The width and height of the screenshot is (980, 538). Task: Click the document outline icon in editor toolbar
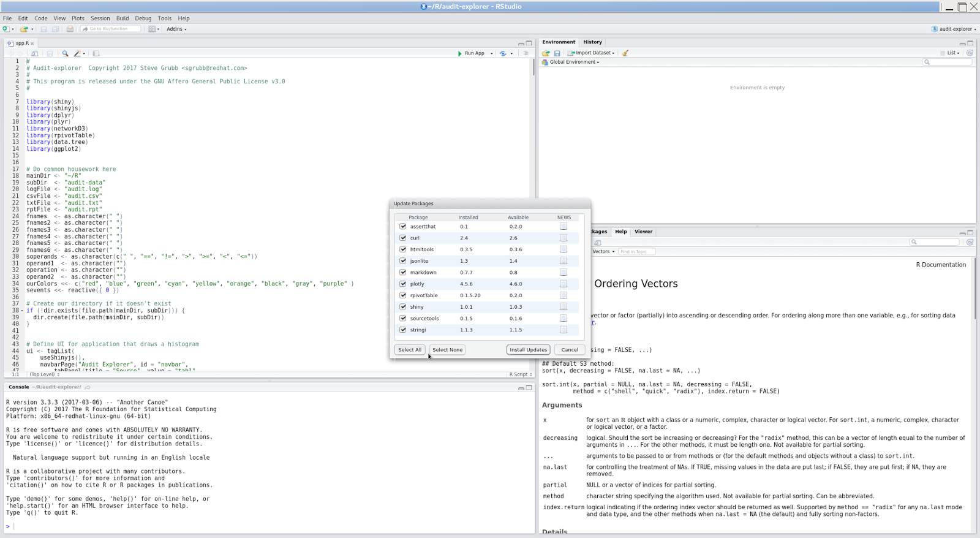(526, 53)
